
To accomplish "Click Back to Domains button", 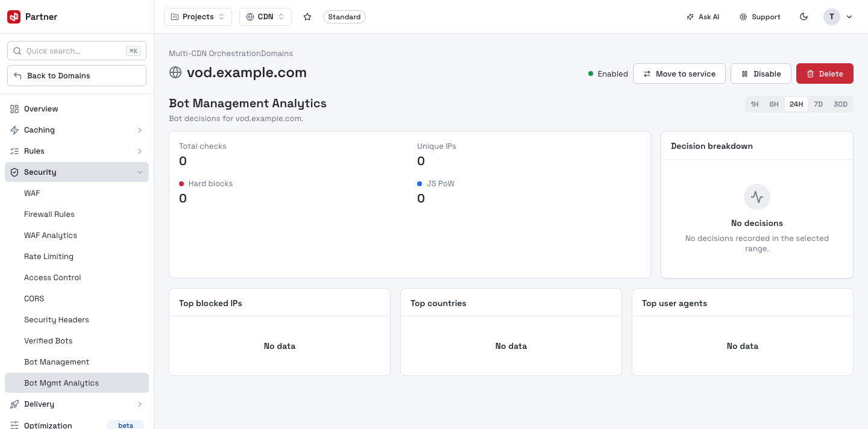I will 77,76.
